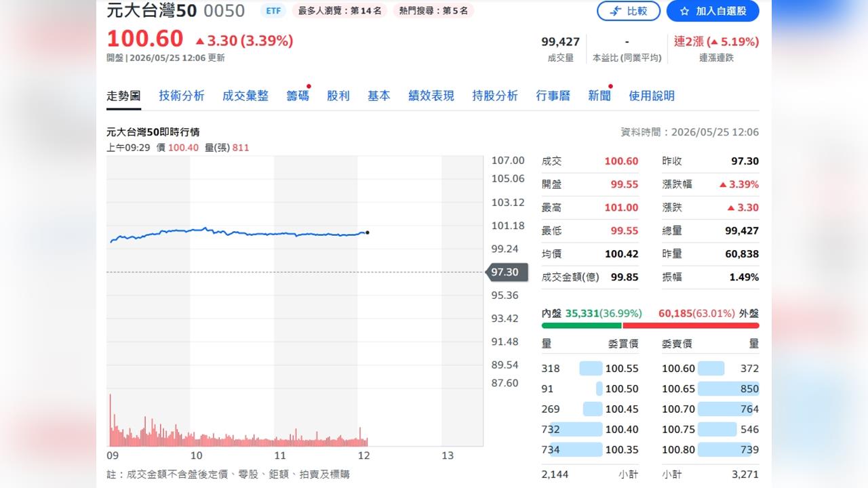The width and height of the screenshot is (868, 488).
Task: Open the 新聞 tab
Action: coord(599,96)
